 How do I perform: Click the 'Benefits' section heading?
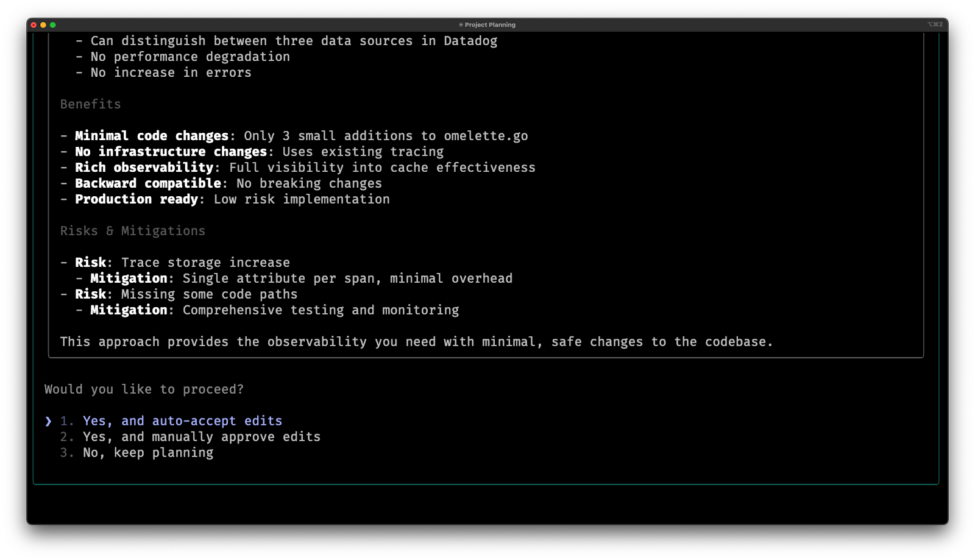coord(90,104)
